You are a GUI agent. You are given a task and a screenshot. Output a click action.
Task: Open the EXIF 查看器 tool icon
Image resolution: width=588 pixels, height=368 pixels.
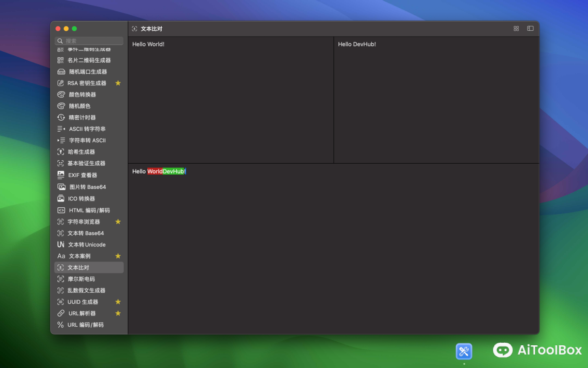(x=61, y=175)
